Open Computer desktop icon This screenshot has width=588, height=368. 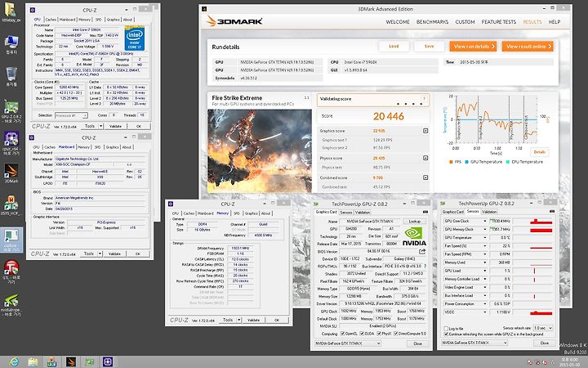(x=11, y=42)
